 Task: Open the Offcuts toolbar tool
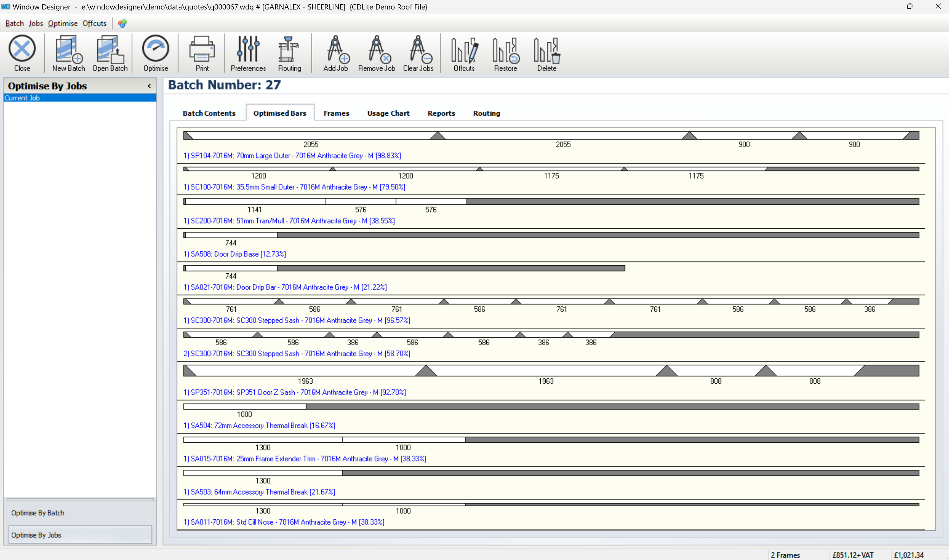464,53
